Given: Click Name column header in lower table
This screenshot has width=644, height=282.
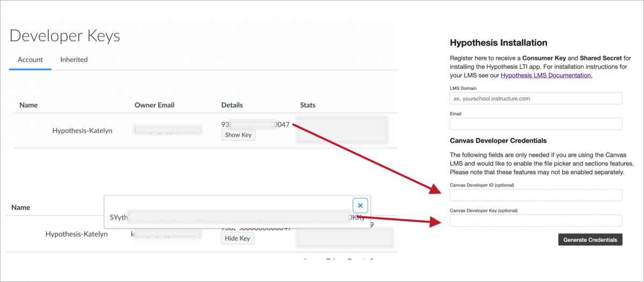Looking at the screenshot, I should tap(21, 207).
